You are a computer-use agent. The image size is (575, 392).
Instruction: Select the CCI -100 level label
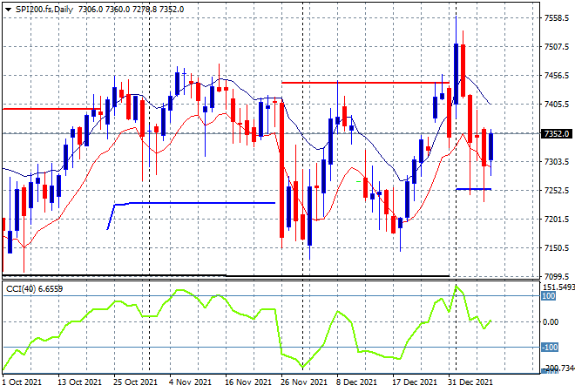(x=550, y=348)
